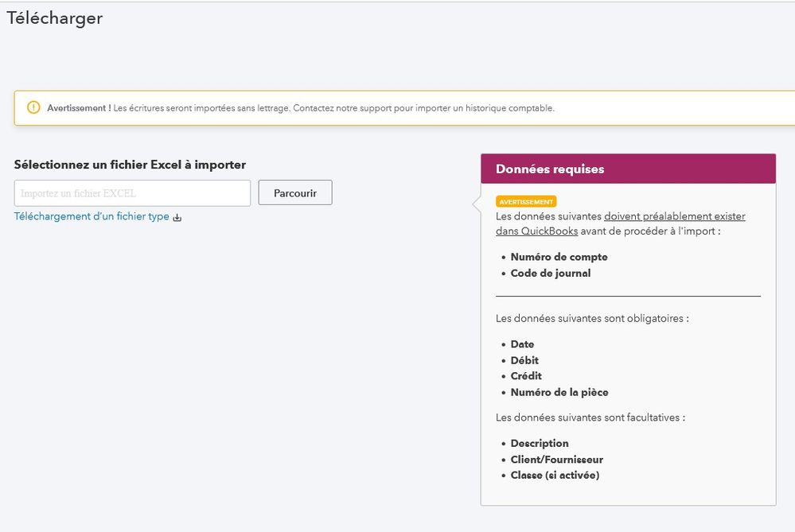Click 'Client/Fournisseur' optional field item
The image size is (795, 532).
tap(556, 459)
